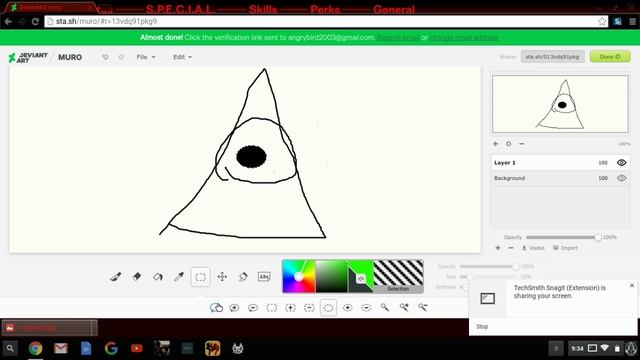
Task: Select the Eraser tool
Action: coord(137,277)
